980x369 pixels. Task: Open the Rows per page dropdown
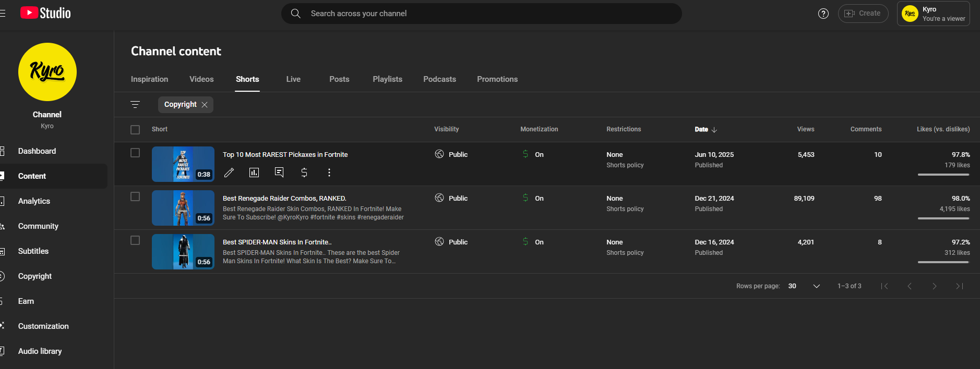pos(804,286)
